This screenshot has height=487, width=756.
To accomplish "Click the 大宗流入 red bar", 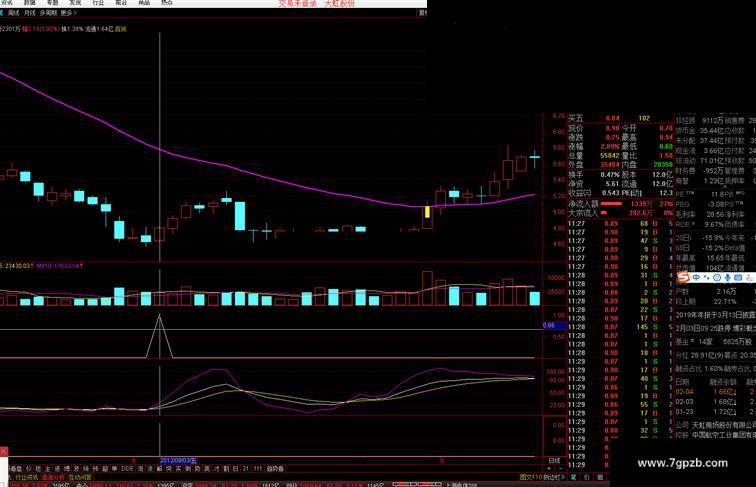I will [x=604, y=213].
